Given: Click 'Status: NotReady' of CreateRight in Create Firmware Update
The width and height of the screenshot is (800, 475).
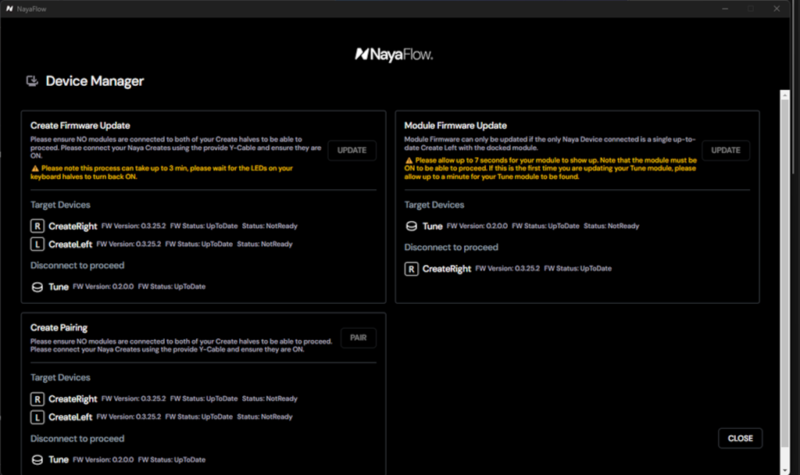Looking at the screenshot, I should pyautogui.click(x=270, y=226).
